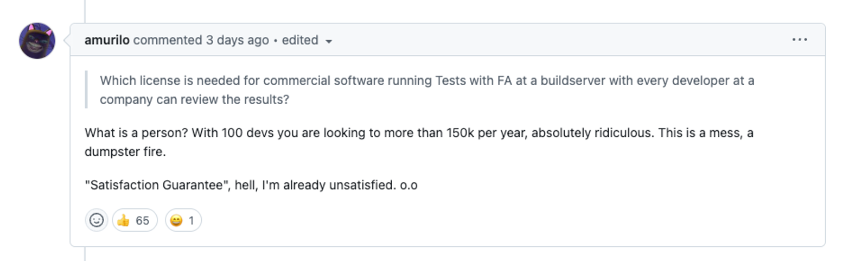Screen dimensions: 868x261
Task: Visit the amurilo username link
Action: click(107, 40)
